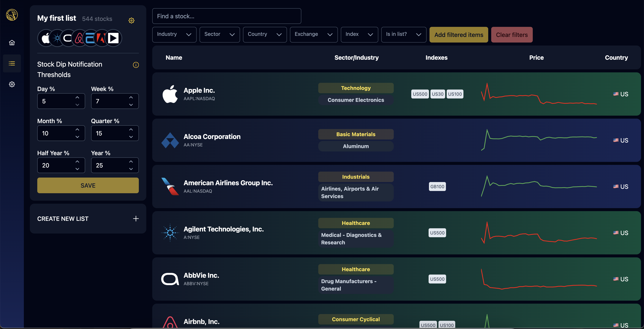The height and width of the screenshot is (329, 644).
Task: Increase Year % threshold with up arrow
Action: tap(131, 161)
